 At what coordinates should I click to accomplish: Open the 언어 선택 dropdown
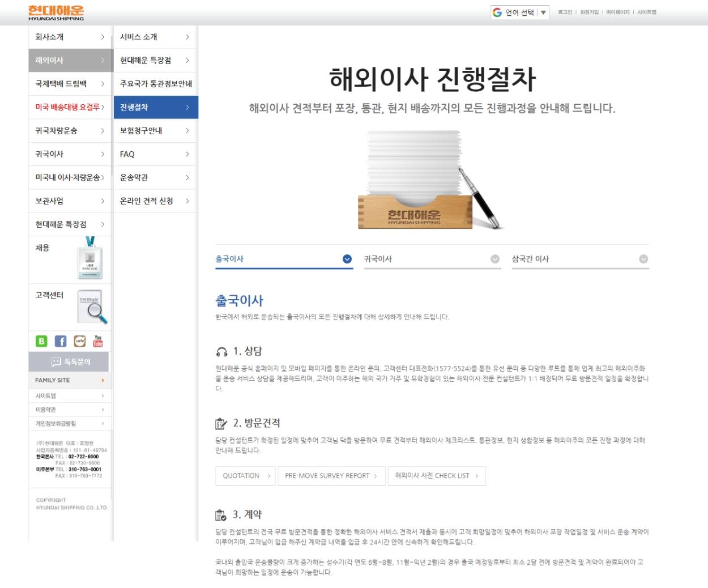(520, 12)
